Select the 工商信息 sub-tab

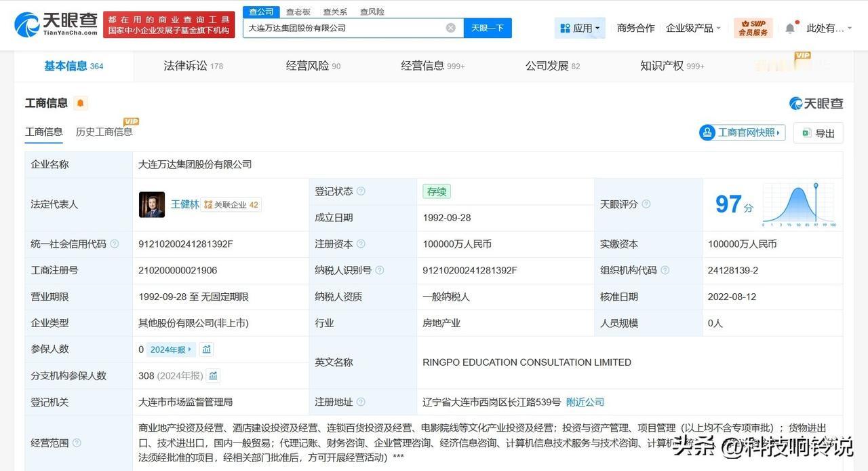[x=44, y=132]
